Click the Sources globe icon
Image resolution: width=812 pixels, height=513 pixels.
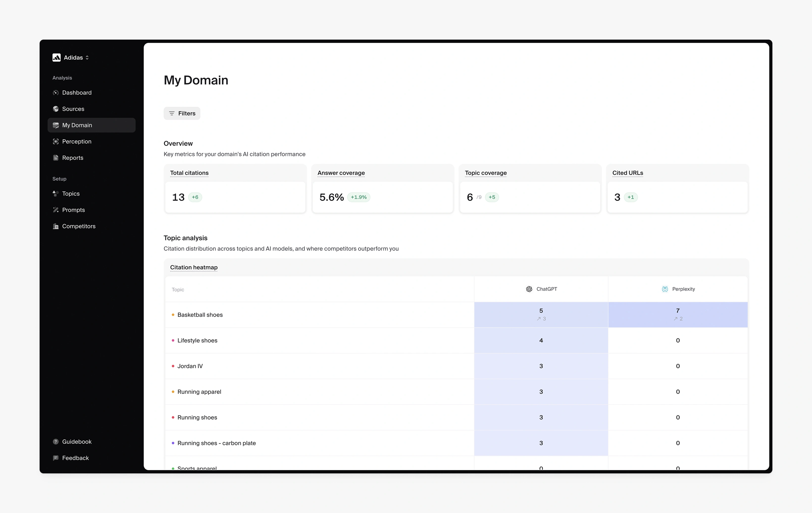pos(56,109)
